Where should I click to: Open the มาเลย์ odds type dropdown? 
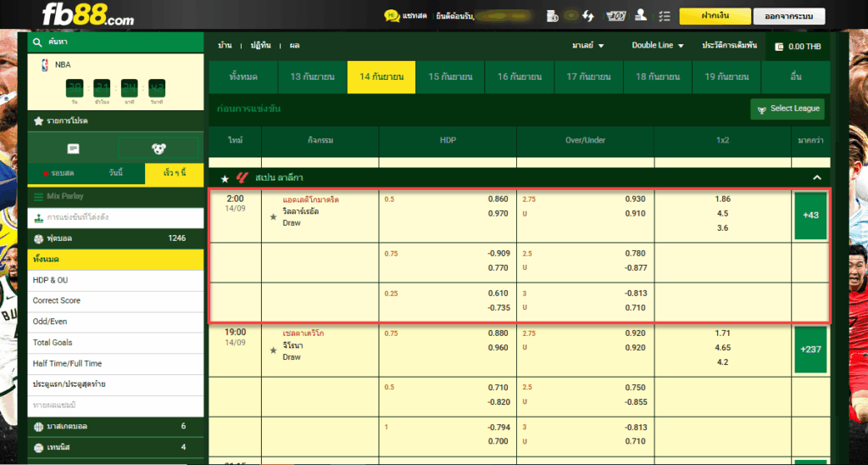588,46
